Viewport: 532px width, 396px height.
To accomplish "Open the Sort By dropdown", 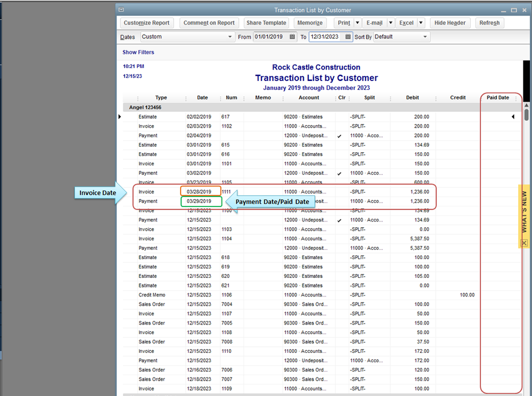I will click(x=402, y=37).
